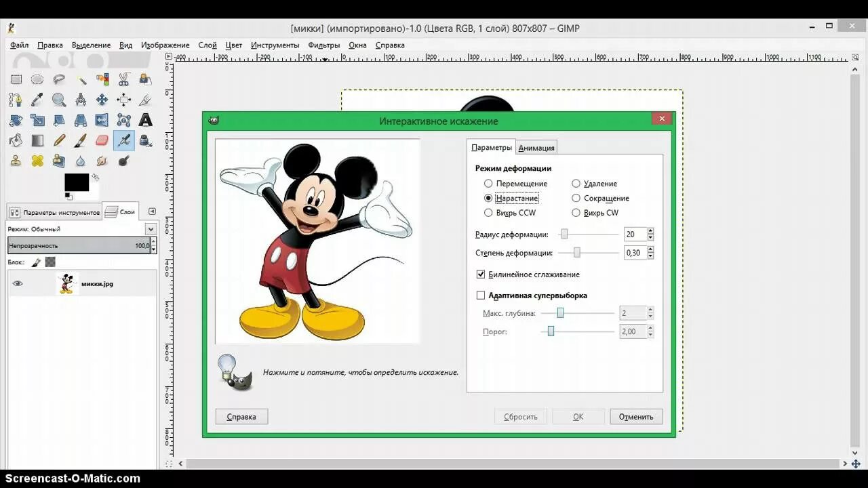
Task: Select the Text tool
Action: (146, 121)
